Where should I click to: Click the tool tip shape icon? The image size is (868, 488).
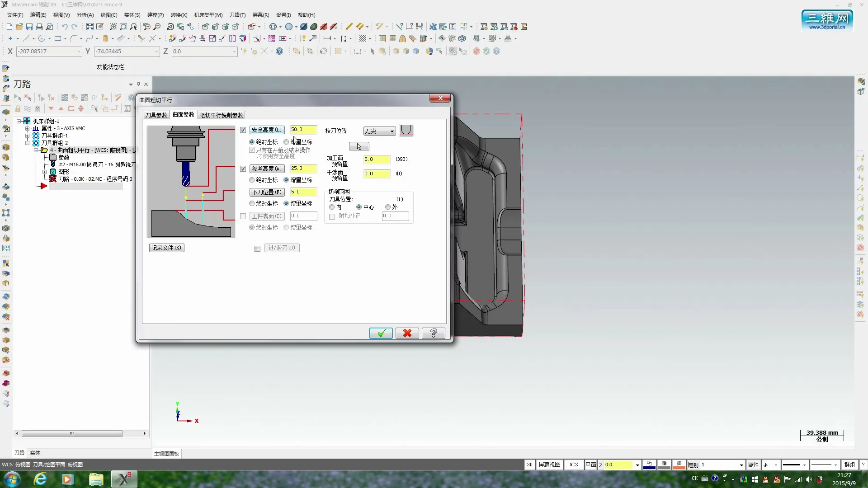click(406, 130)
